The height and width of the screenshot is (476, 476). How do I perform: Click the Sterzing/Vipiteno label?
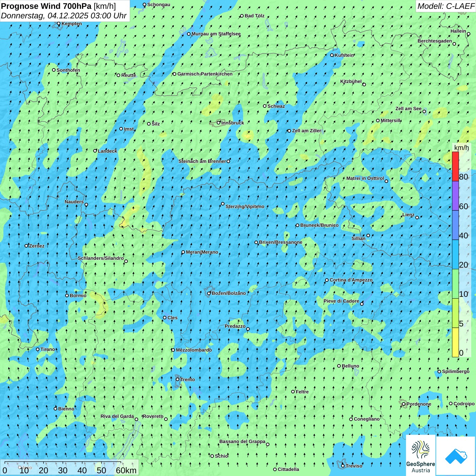[x=245, y=206]
